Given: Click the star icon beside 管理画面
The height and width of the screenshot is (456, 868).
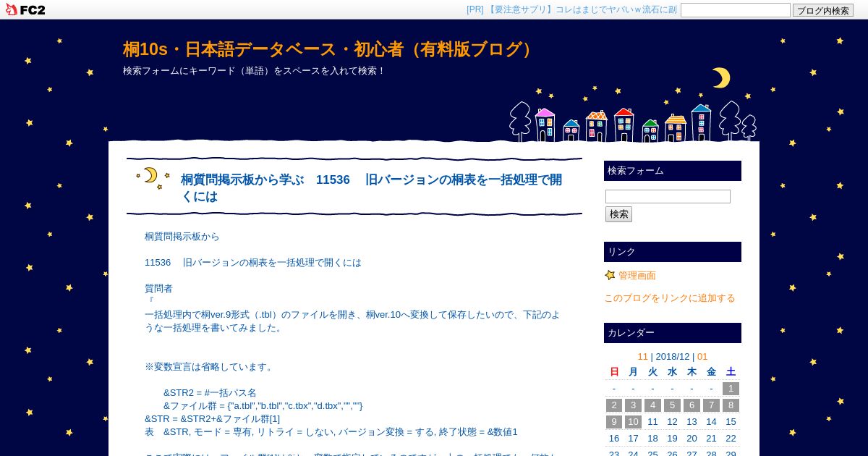Looking at the screenshot, I should click(x=610, y=275).
